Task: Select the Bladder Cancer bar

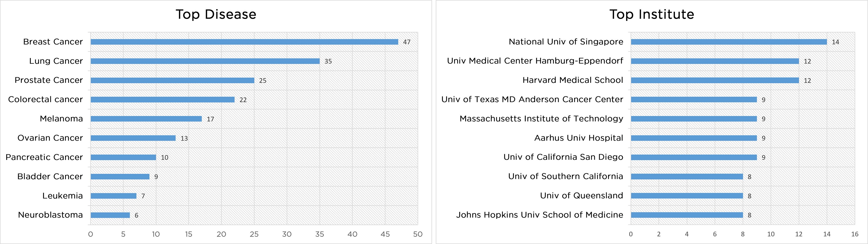Action: (x=120, y=177)
